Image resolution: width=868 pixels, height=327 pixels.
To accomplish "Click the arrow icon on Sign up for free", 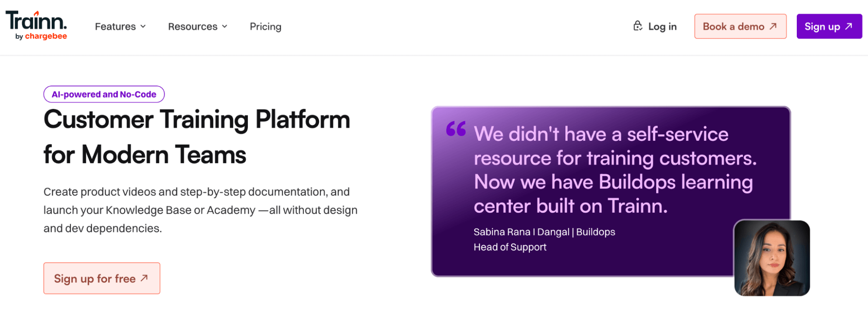I will tap(144, 278).
